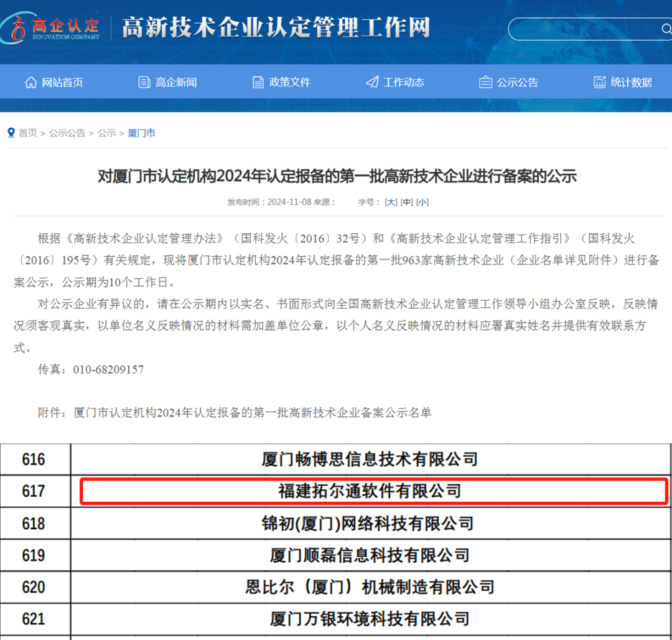Viewport: 672px width, 640px height.
Task: Select table cell number 616
Action: tap(35, 459)
